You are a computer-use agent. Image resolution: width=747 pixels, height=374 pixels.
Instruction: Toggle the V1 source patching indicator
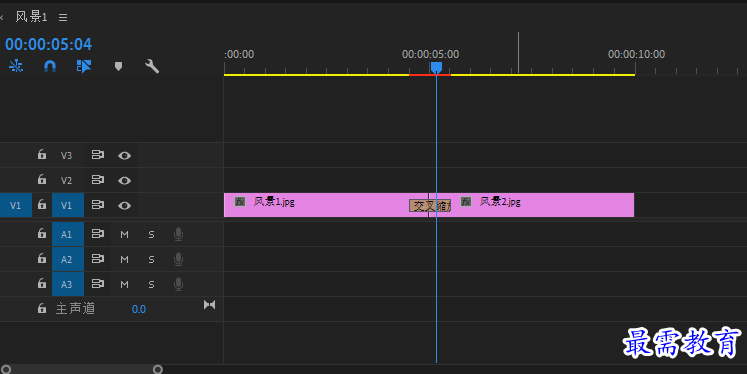point(16,205)
